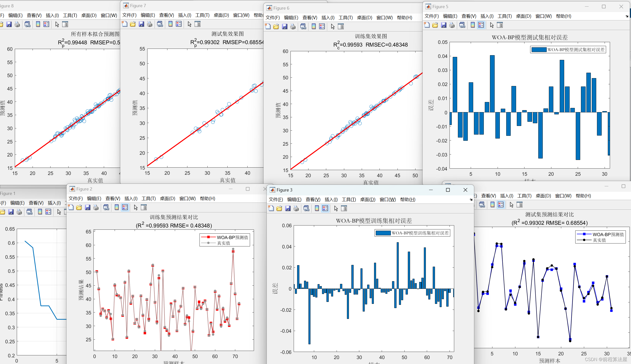The height and width of the screenshot is (364, 631).
Task: Insert colorbar in Figure 7
Action: coord(170,24)
